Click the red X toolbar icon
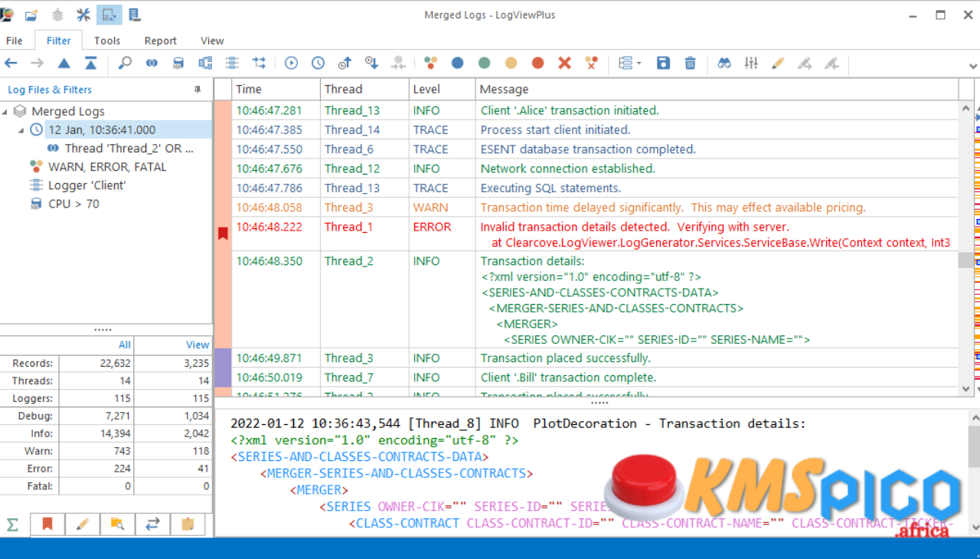The width and height of the screenshot is (980, 559). 564,63
